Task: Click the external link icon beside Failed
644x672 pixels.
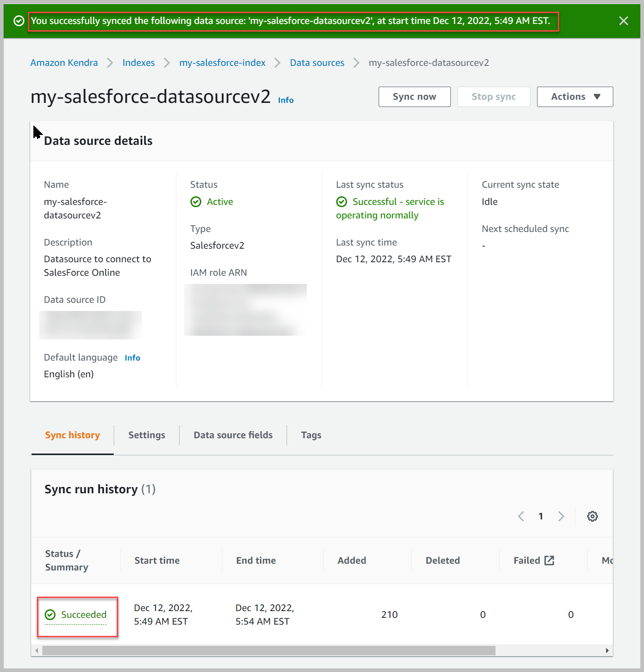Action: point(549,561)
